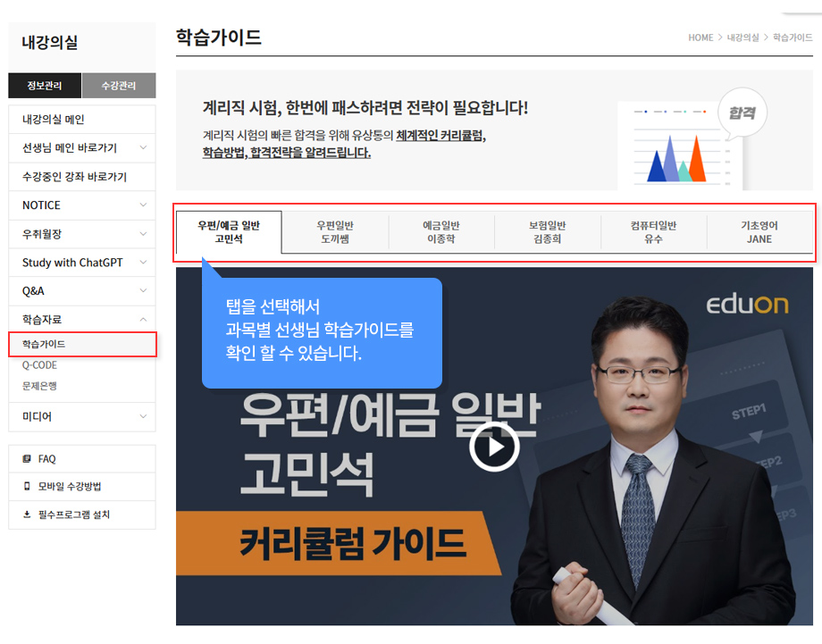Click the play button on the video
The height and width of the screenshot is (644, 822).
[x=494, y=446]
